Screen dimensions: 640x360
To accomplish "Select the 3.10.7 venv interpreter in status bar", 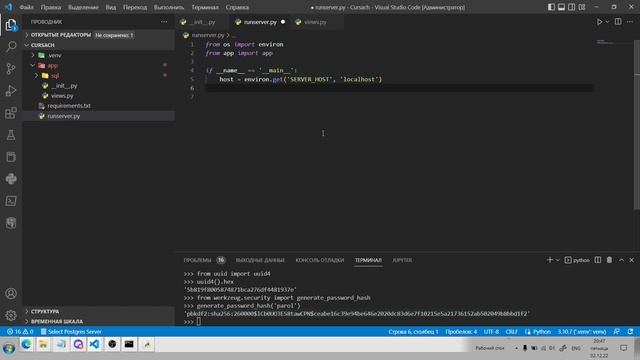I will click(x=582, y=331).
